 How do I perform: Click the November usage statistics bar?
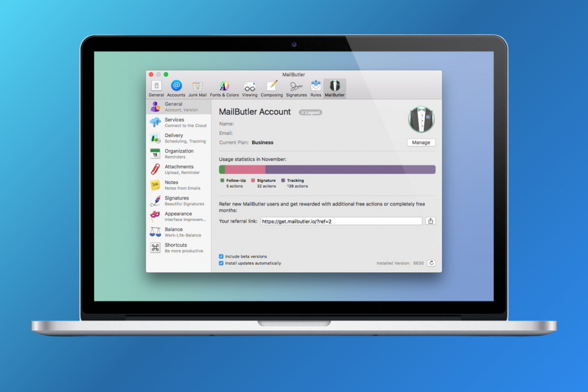tap(326, 169)
